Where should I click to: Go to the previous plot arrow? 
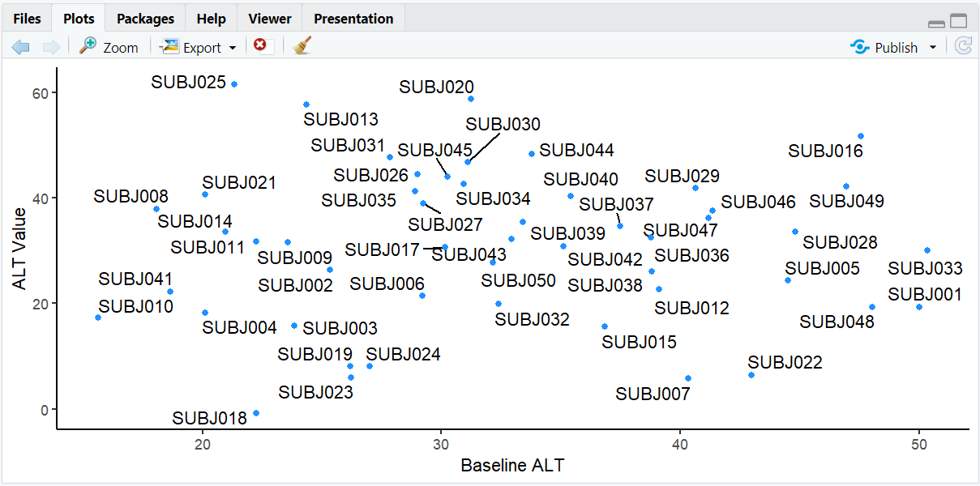click(21, 47)
